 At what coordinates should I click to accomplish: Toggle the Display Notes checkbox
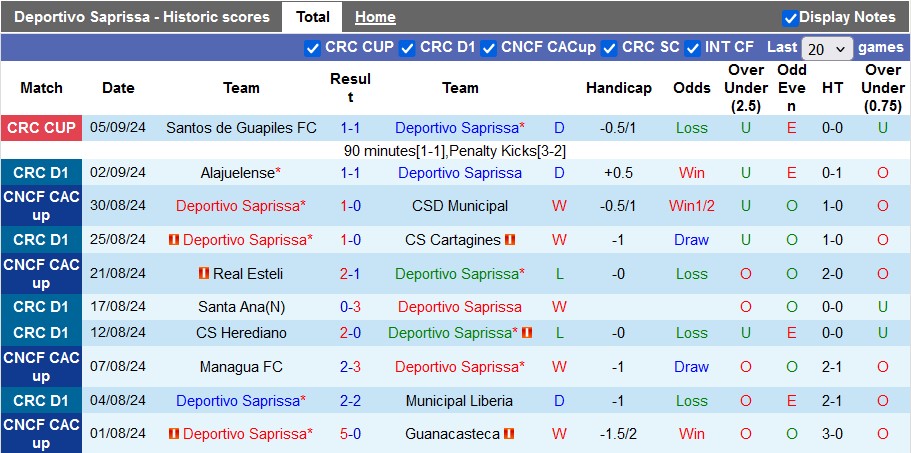click(x=790, y=17)
